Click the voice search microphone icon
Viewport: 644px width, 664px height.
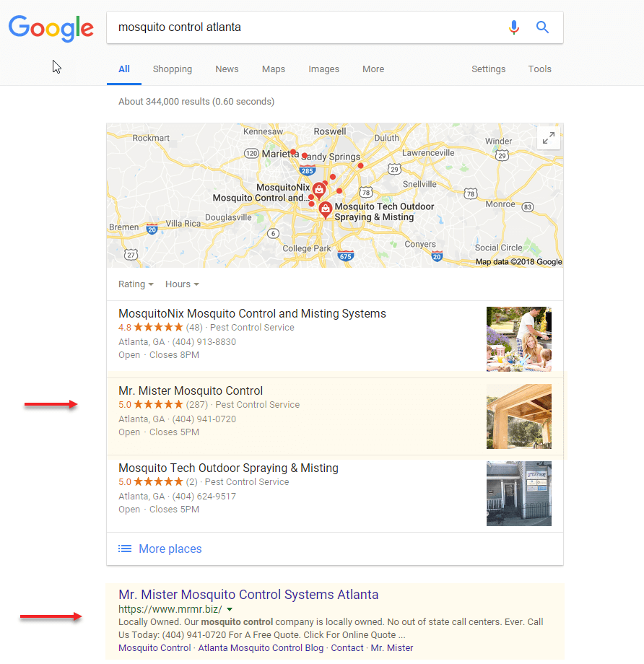point(513,27)
